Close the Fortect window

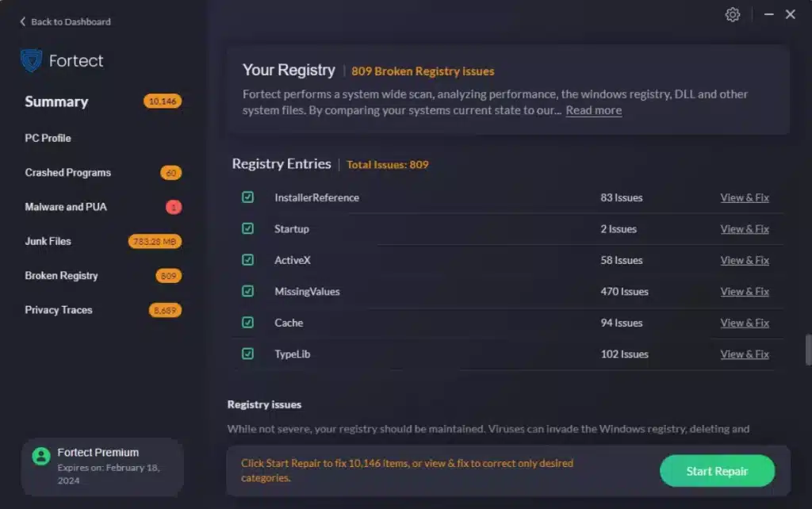(791, 14)
